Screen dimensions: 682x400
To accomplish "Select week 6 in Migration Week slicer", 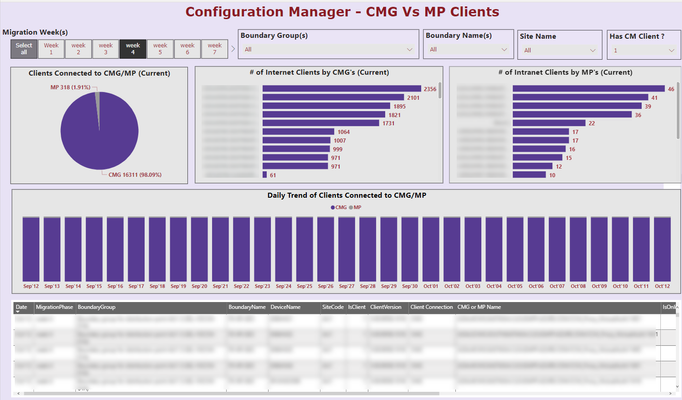I will [187, 49].
